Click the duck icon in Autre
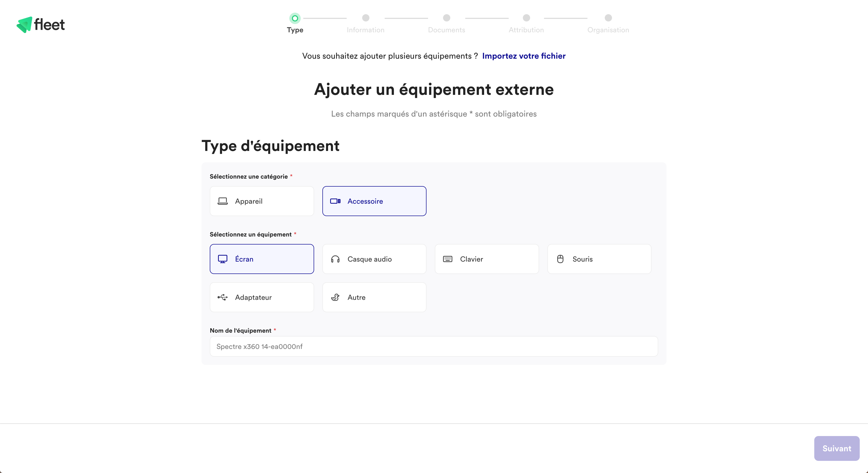 point(335,297)
